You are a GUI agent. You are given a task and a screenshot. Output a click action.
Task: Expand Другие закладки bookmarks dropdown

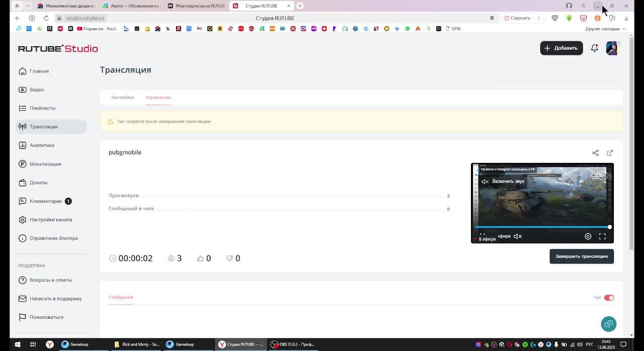(x=605, y=29)
